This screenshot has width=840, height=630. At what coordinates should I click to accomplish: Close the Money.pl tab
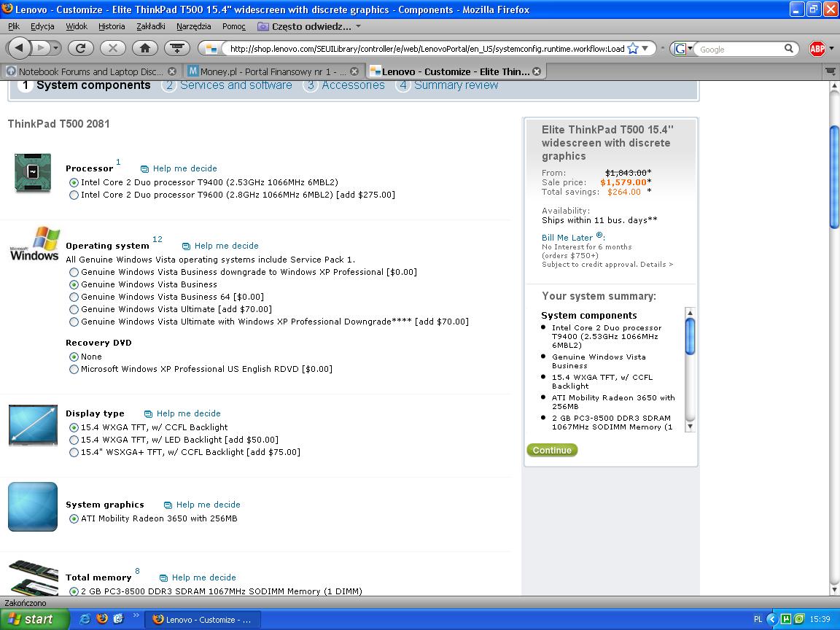(354, 71)
